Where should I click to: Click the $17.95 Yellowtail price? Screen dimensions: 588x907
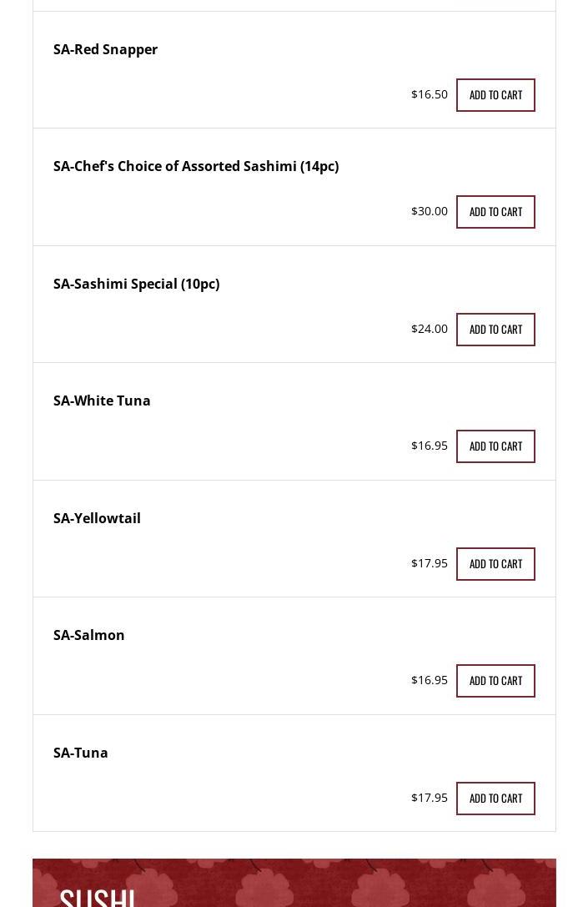click(430, 563)
